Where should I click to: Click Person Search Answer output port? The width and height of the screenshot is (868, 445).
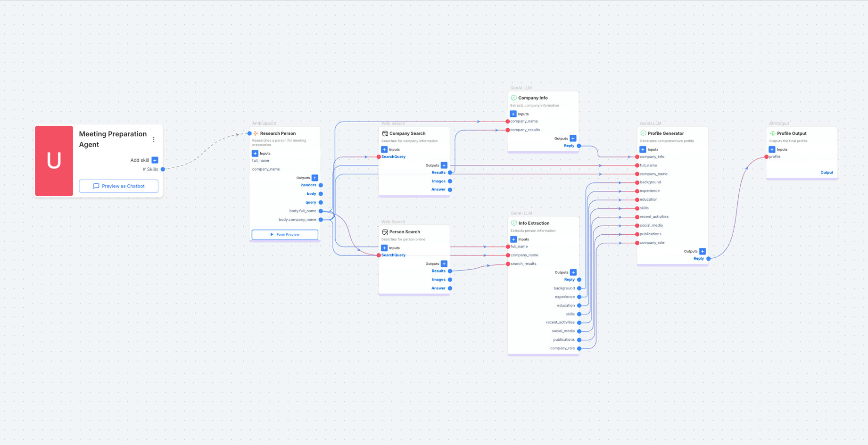pyautogui.click(x=450, y=288)
